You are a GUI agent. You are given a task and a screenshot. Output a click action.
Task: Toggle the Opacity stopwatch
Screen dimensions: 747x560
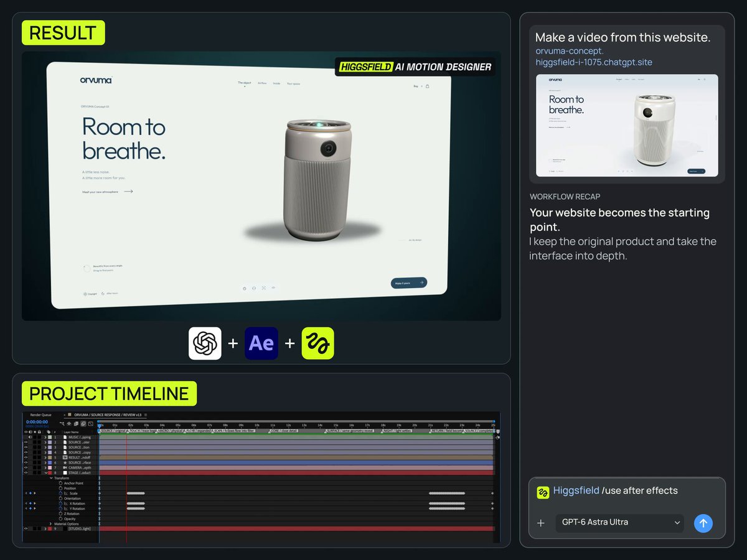pyautogui.click(x=60, y=519)
